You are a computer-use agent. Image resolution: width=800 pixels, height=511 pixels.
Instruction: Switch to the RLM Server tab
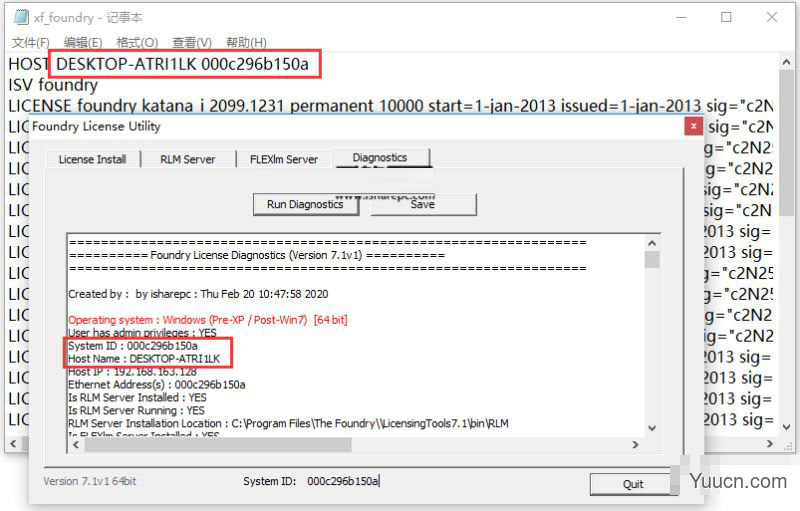tap(188, 160)
